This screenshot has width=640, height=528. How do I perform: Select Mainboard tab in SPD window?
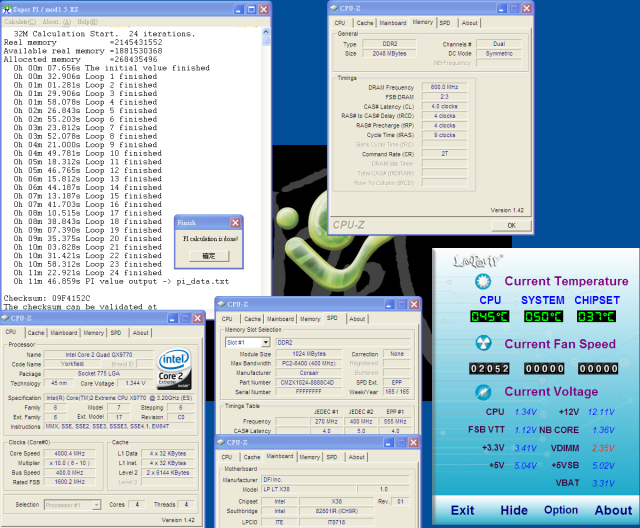point(280,319)
